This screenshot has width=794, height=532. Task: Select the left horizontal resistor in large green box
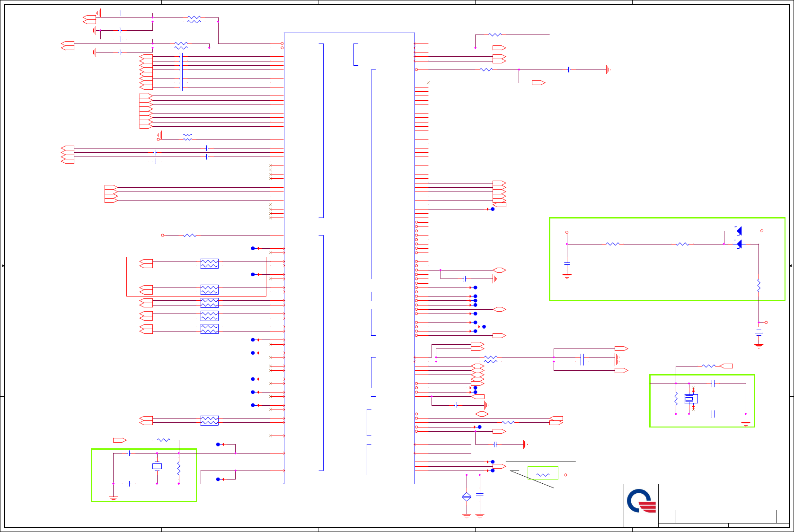pos(613,244)
